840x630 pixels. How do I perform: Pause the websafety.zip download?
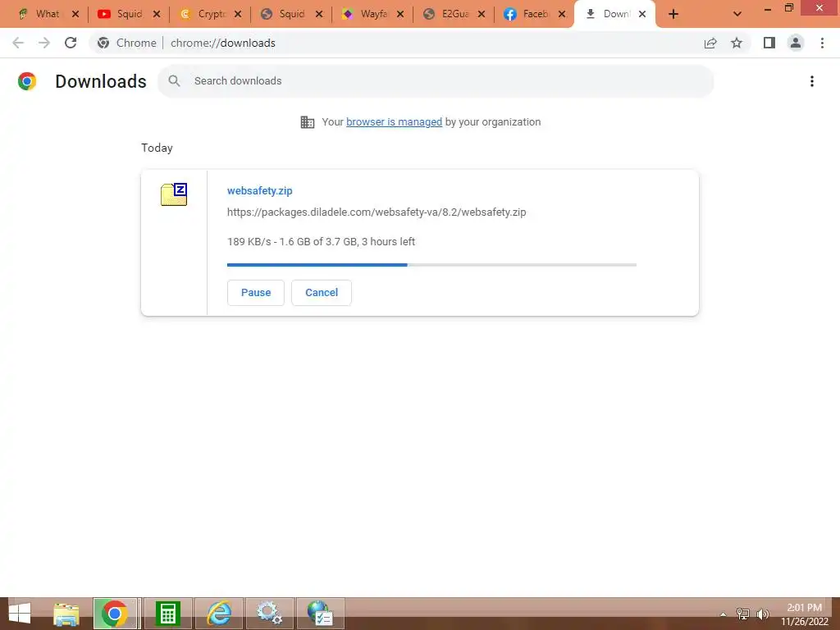pos(256,293)
